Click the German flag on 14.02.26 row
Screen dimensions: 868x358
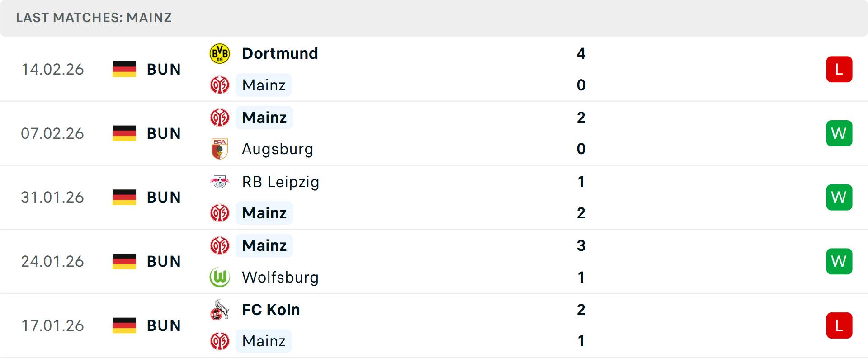pyautogui.click(x=124, y=69)
